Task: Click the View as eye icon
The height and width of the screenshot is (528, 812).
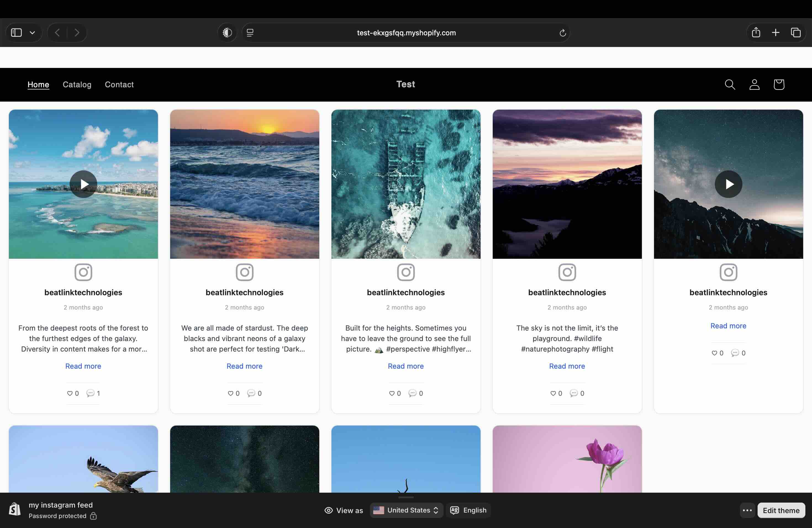Action: tap(329, 510)
